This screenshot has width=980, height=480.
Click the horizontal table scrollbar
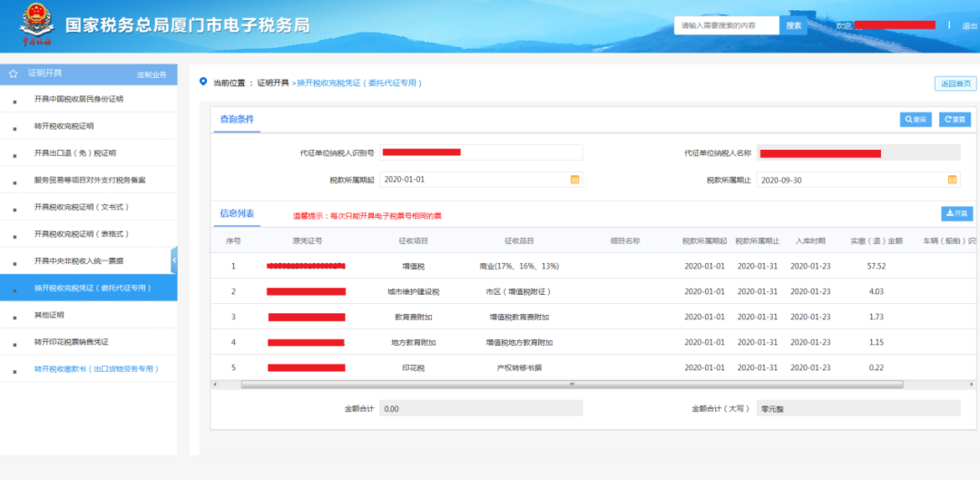pyautogui.click(x=572, y=385)
